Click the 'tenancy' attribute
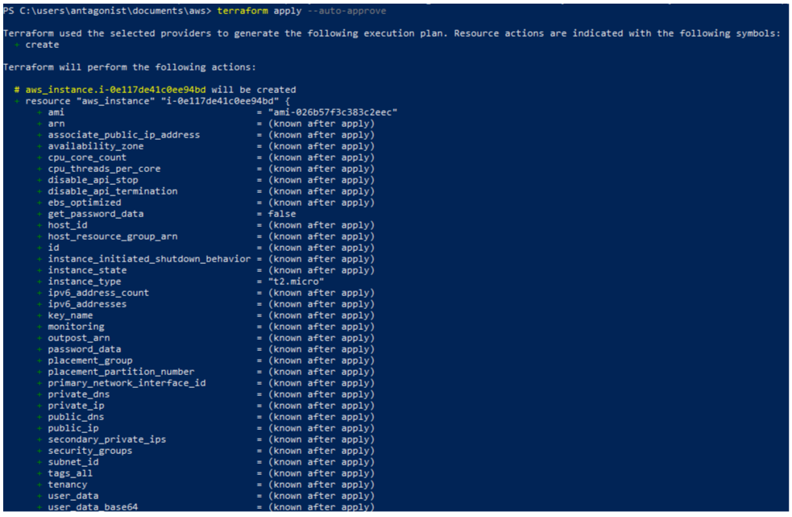This screenshot has width=792, height=517. click(68, 484)
